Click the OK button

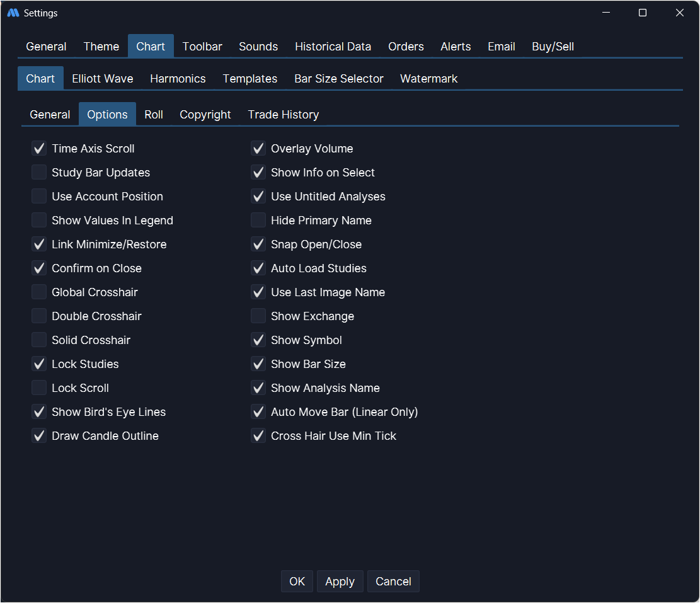point(297,582)
